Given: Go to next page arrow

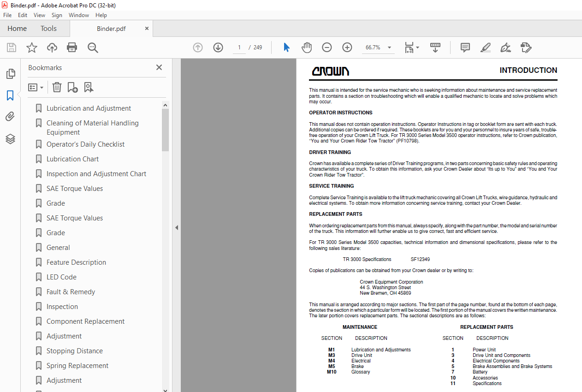Looking at the screenshot, I should click(x=218, y=48).
